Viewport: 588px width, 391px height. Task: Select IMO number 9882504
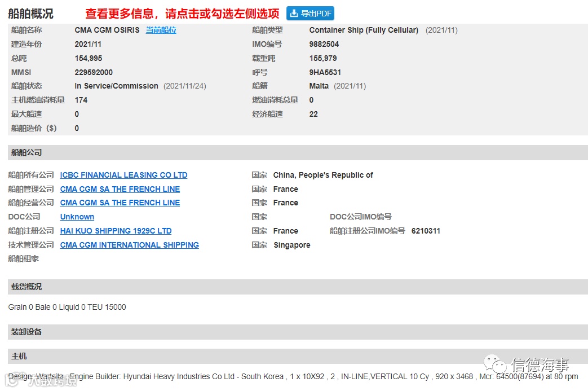pyautogui.click(x=324, y=44)
